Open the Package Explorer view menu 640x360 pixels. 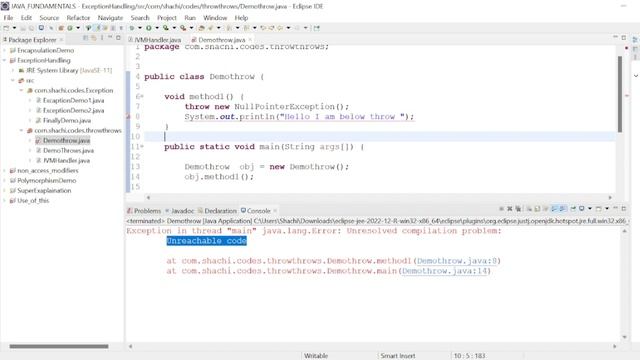click(102, 38)
